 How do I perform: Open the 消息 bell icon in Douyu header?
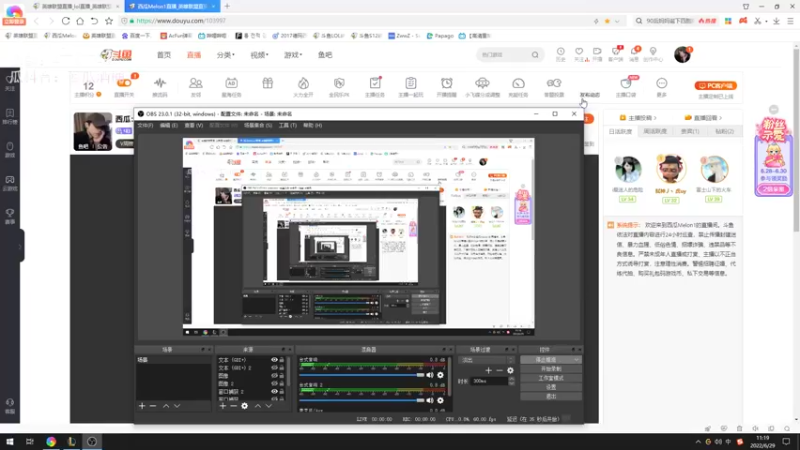[x=634, y=52]
